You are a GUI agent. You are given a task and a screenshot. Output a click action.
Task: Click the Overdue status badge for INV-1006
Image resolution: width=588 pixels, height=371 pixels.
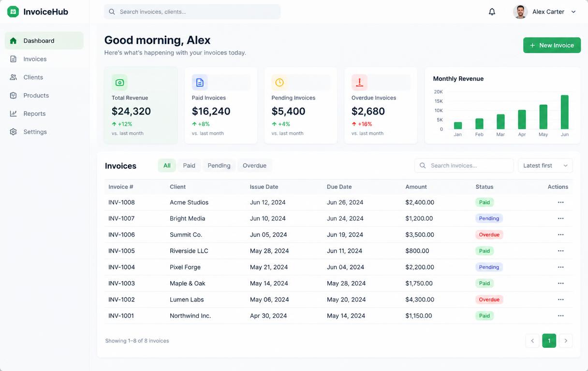coord(489,235)
